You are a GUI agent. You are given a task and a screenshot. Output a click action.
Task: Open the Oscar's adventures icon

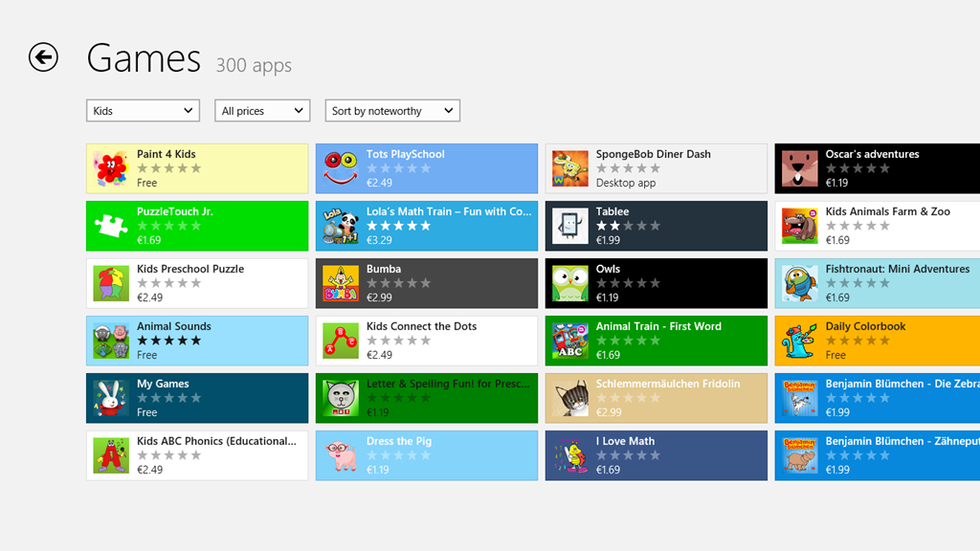coord(800,169)
